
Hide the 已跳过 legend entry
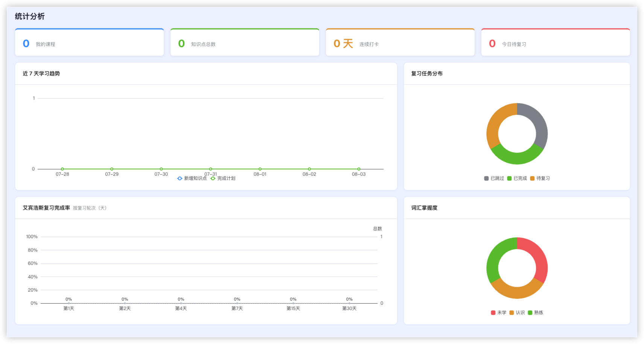pos(494,178)
